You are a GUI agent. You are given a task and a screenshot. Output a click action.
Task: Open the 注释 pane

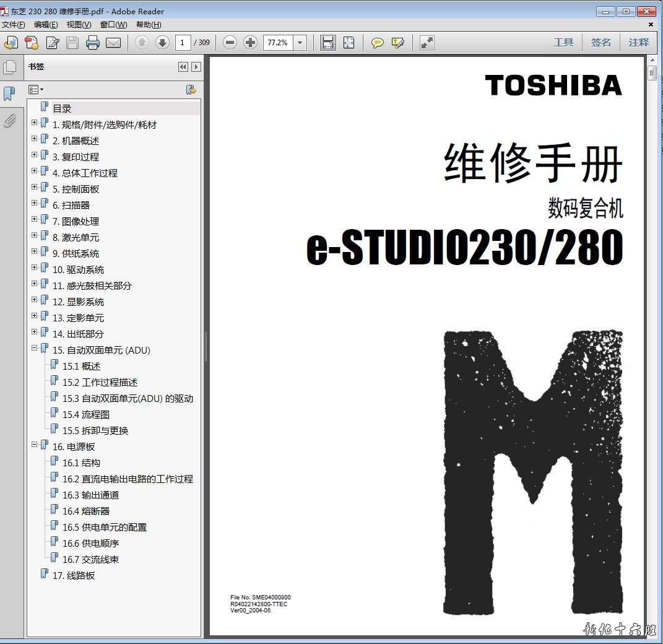[639, 43]
